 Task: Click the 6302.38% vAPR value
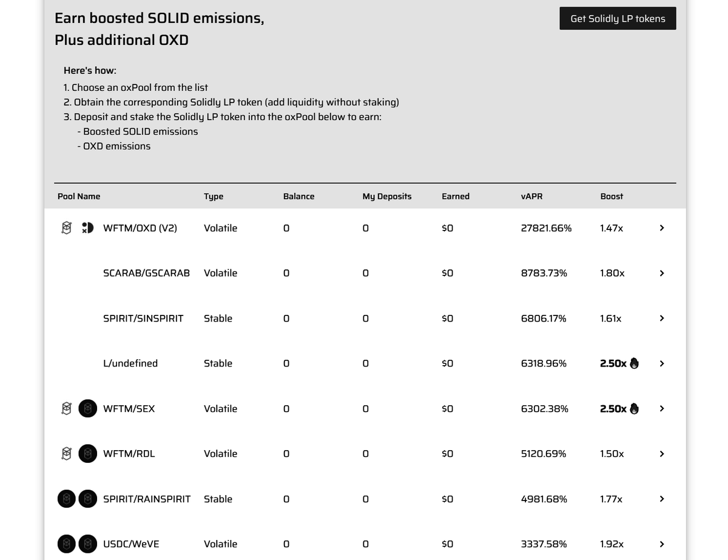pyautogui.click(x=545, y=408)
